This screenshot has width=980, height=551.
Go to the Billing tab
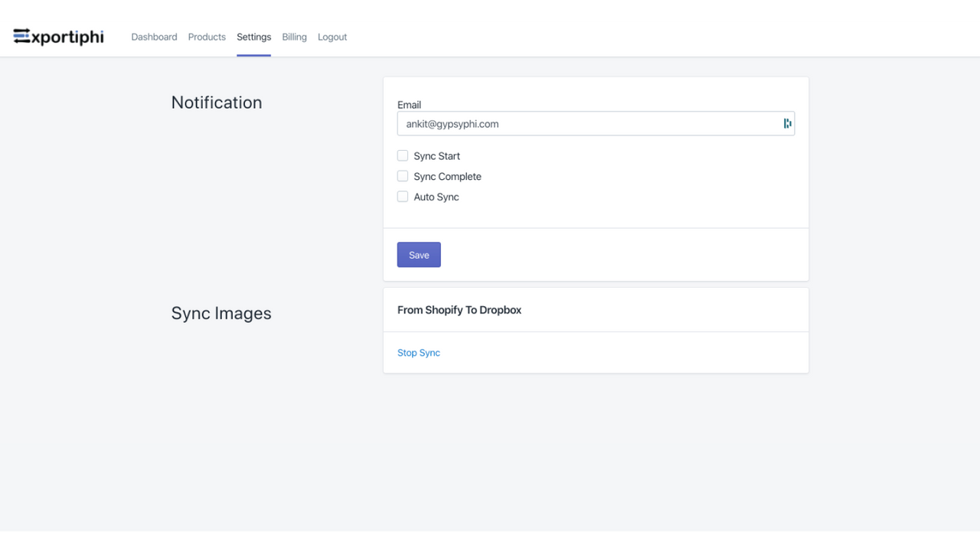point(294,37)
